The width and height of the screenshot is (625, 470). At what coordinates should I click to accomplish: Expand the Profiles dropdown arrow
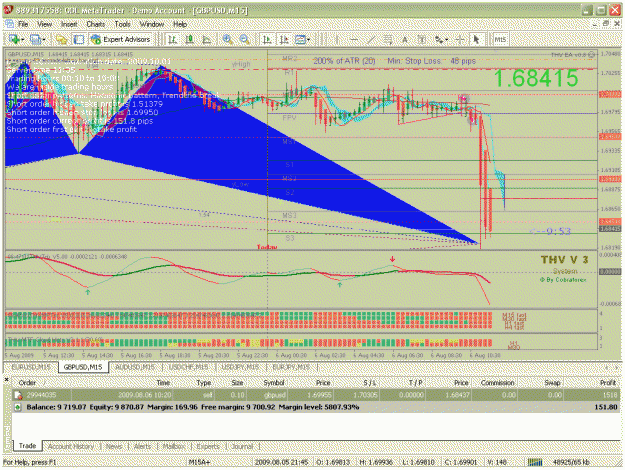pos(43,40)
